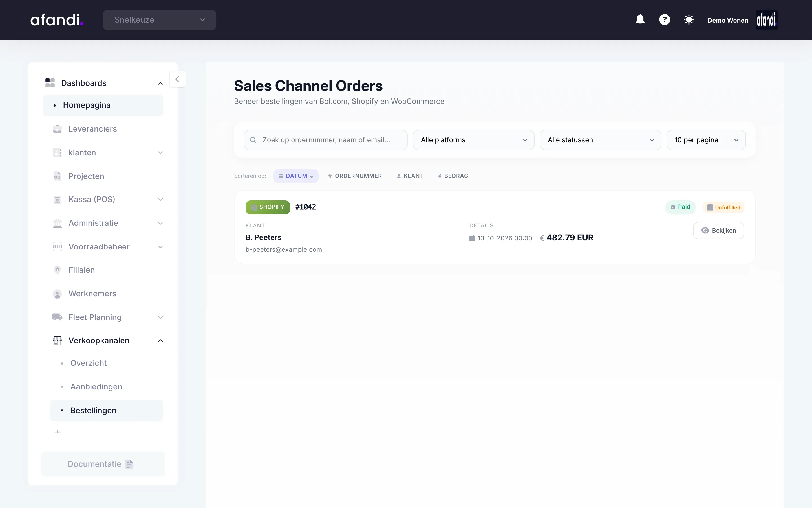Click the b-peeters@example.com email text

point(284,250)
